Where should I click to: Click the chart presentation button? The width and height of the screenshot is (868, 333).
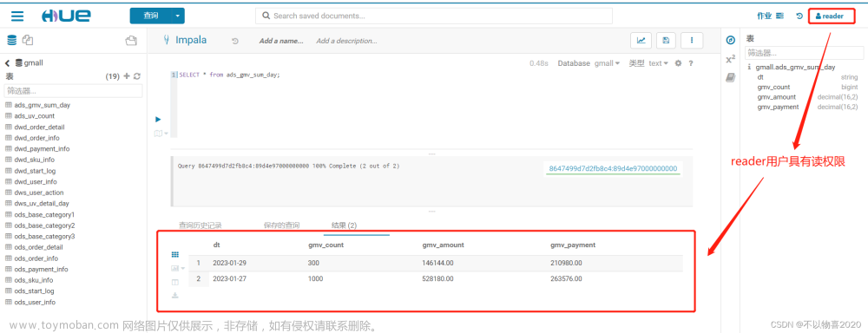click(641, 40)
